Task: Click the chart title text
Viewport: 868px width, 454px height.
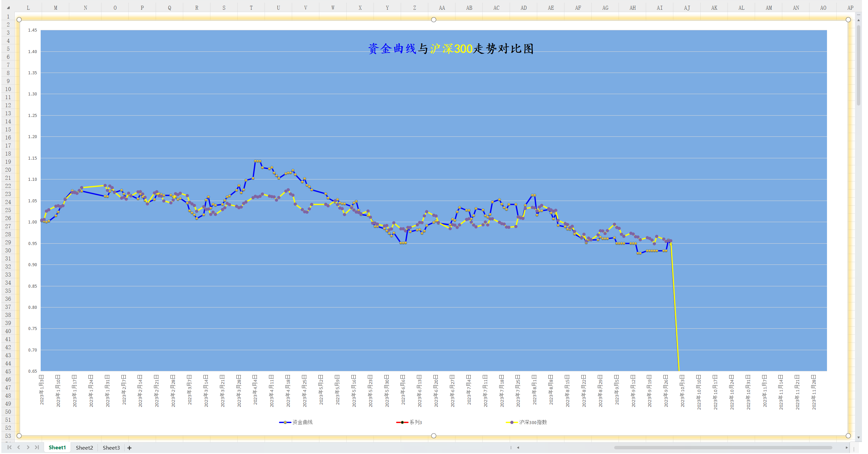Action: click(450, 49)
